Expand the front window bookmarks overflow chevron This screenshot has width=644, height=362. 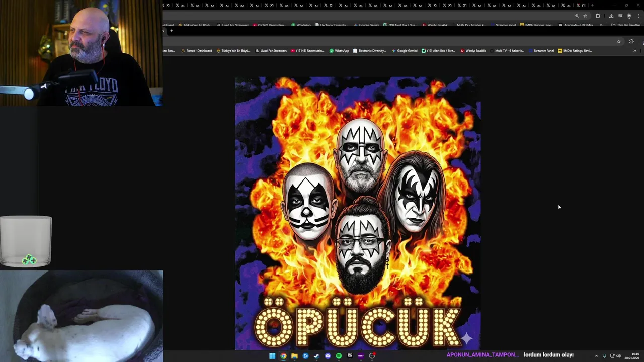(x=635, y=51)
